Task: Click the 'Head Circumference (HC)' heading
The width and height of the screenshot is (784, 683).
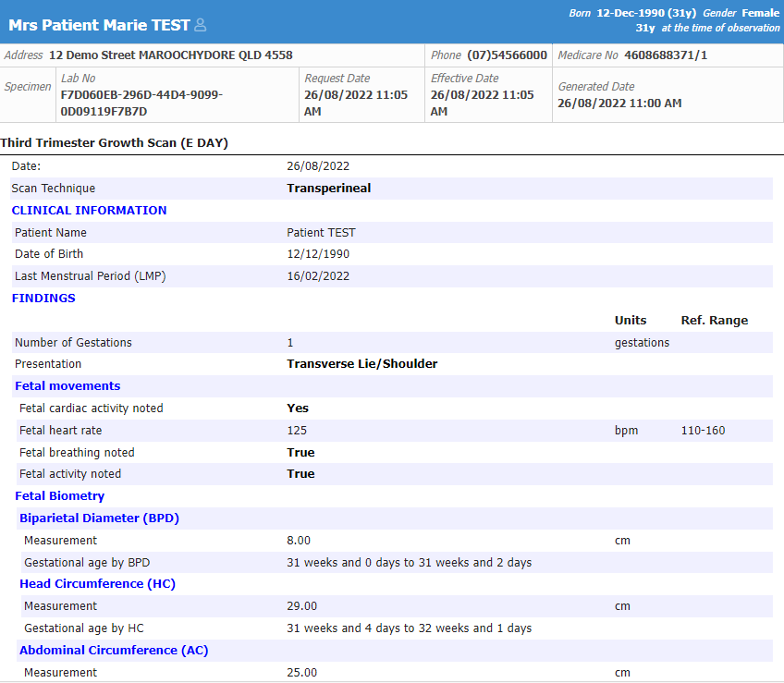Action: coord(97,584)
